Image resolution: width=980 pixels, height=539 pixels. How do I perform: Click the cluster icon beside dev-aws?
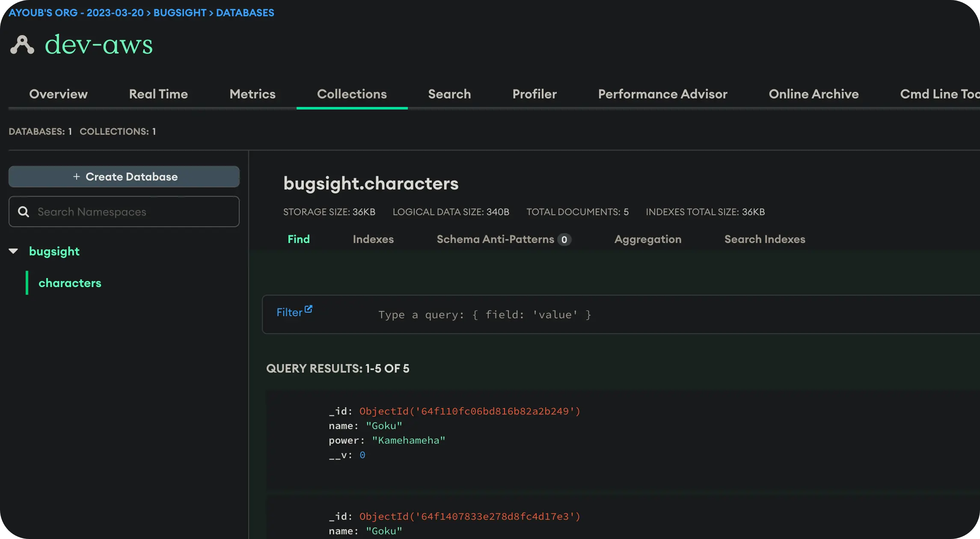coord(22,44)
